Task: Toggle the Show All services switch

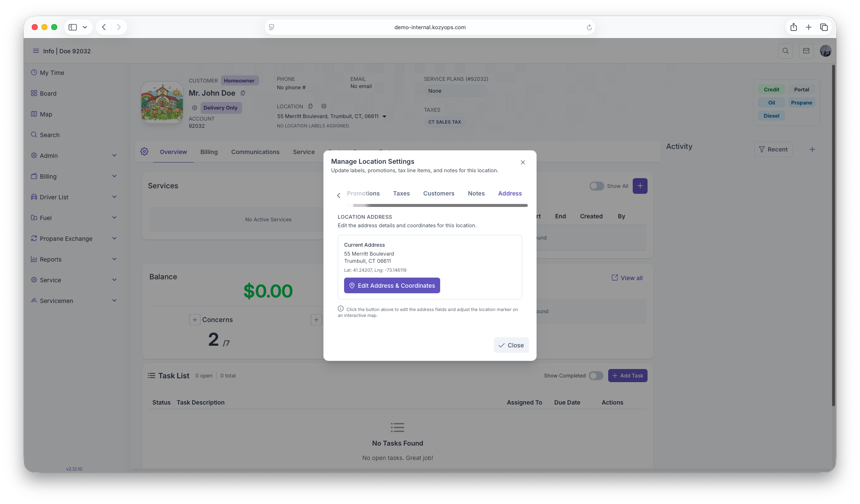Action: 597,186
